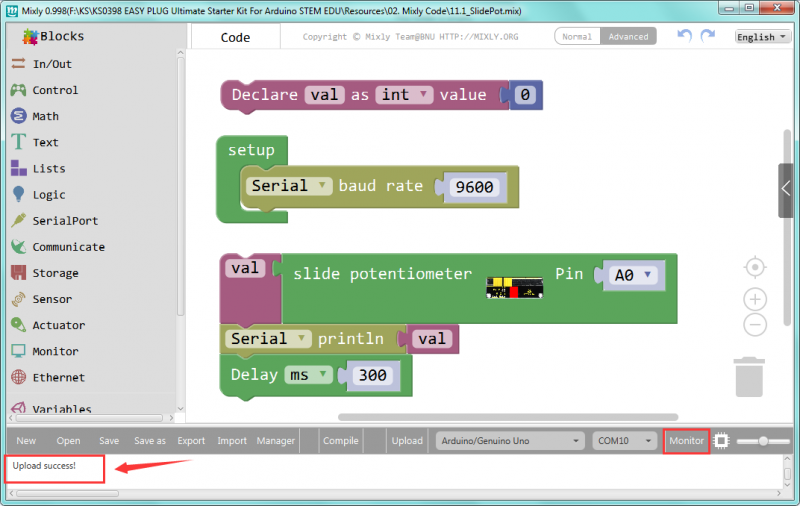Click the redo arrow icon
The width and height of the screenshot is (800, 506).
[708, 36]
